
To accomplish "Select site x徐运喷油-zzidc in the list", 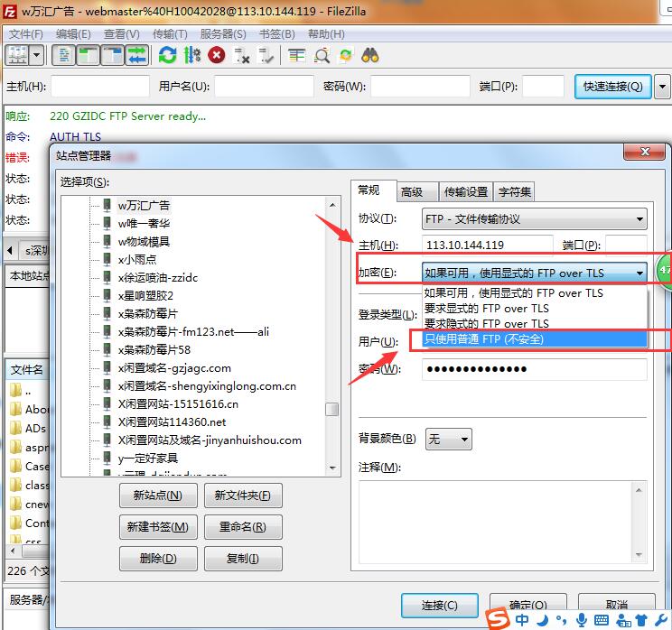I will click(157, 277).
